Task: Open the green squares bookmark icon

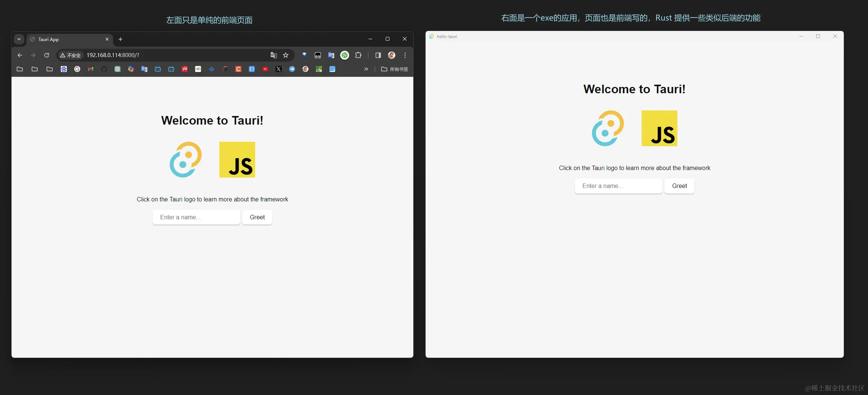Action: pos(319,69)
